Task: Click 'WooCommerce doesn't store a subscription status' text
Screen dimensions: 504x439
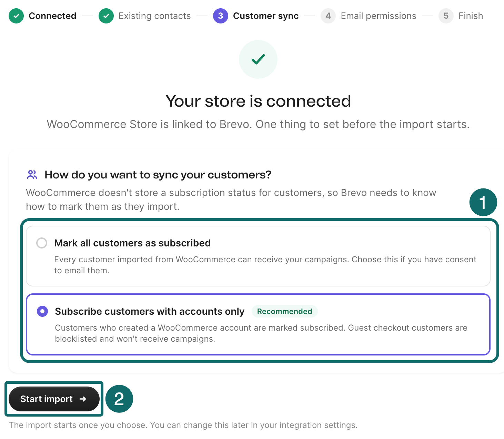Action: (x=231, y=199)
